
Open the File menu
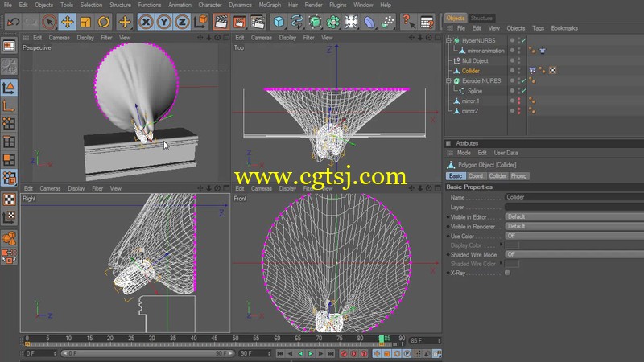7,5
